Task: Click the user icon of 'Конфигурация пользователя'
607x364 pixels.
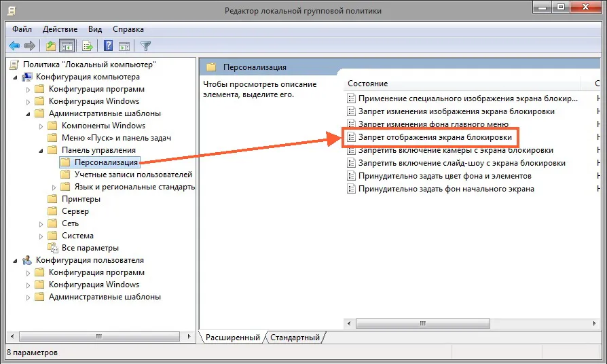Action: coord(27,260)
